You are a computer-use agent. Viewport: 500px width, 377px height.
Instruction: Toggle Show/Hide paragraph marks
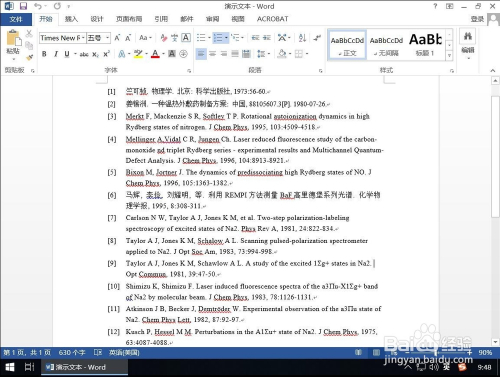pos(317,38)
